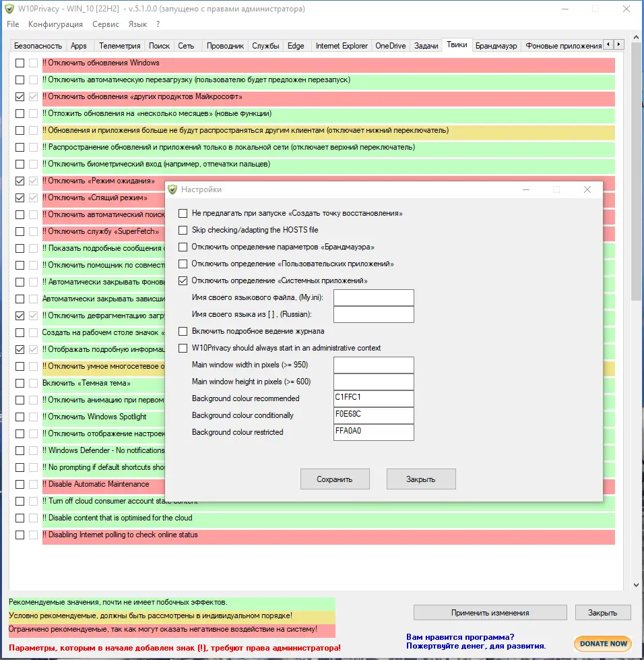Check Отключить определение параметров «Брандмауэра»
This screenshot has width=644, height=660.
(183, 247)
